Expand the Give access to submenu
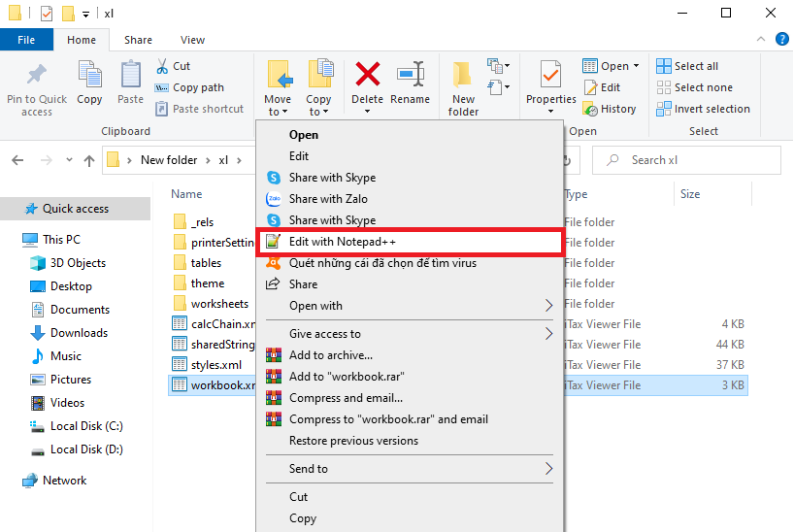The image size is (794, 532). click(x=548, y=334)
